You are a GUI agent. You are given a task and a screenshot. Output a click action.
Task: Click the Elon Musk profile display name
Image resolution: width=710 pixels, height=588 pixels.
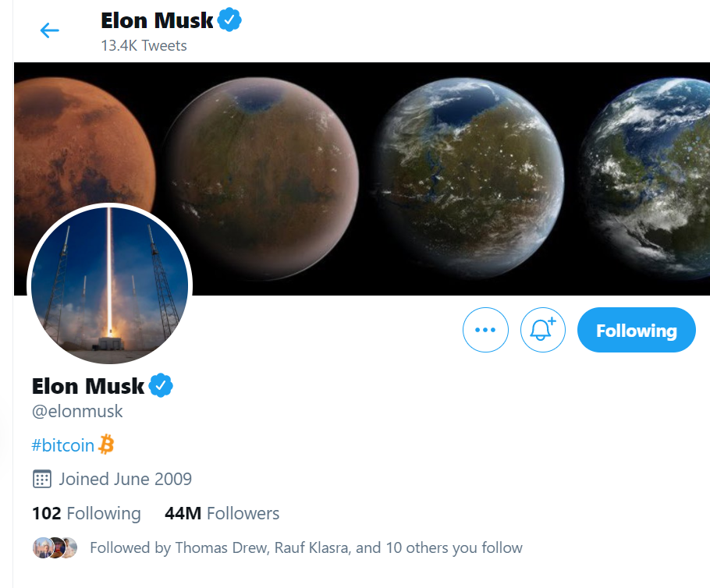[88, 385]
